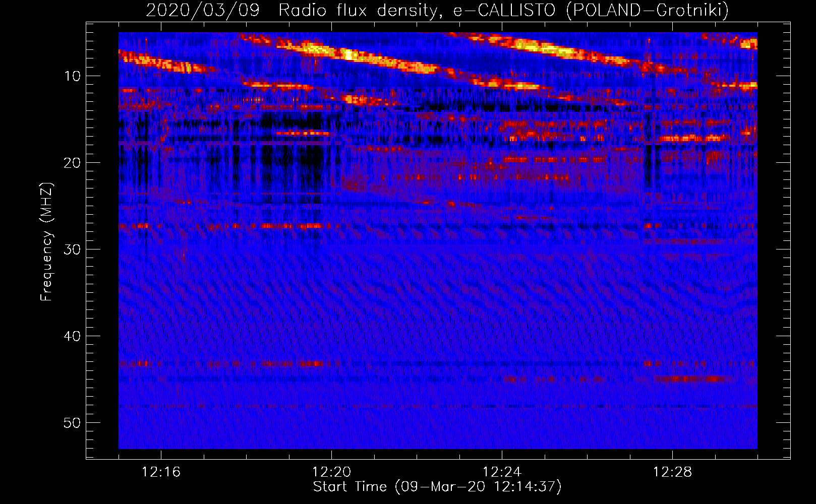Click the 12:24 time tick label
Screen dimensions: 816x504
point(502,472)
